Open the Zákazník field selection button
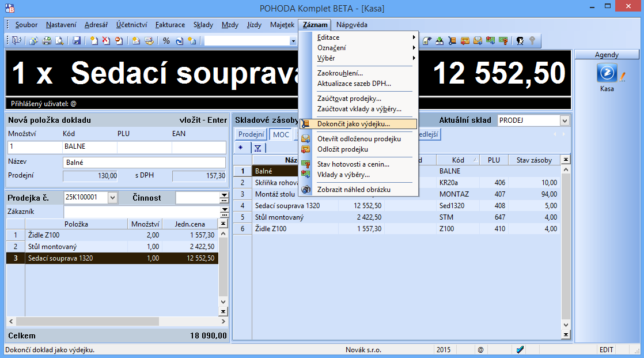This screenshot has height=358, width=644. 224,212
